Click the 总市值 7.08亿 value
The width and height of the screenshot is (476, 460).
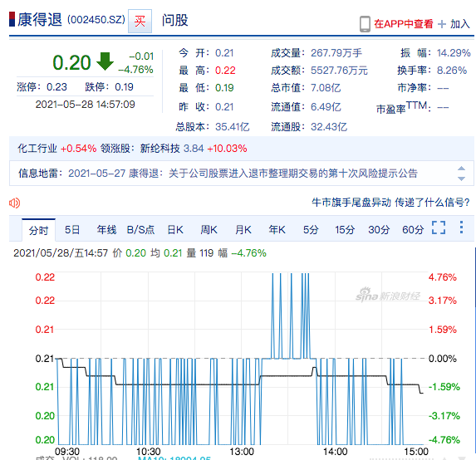point(326,88)
